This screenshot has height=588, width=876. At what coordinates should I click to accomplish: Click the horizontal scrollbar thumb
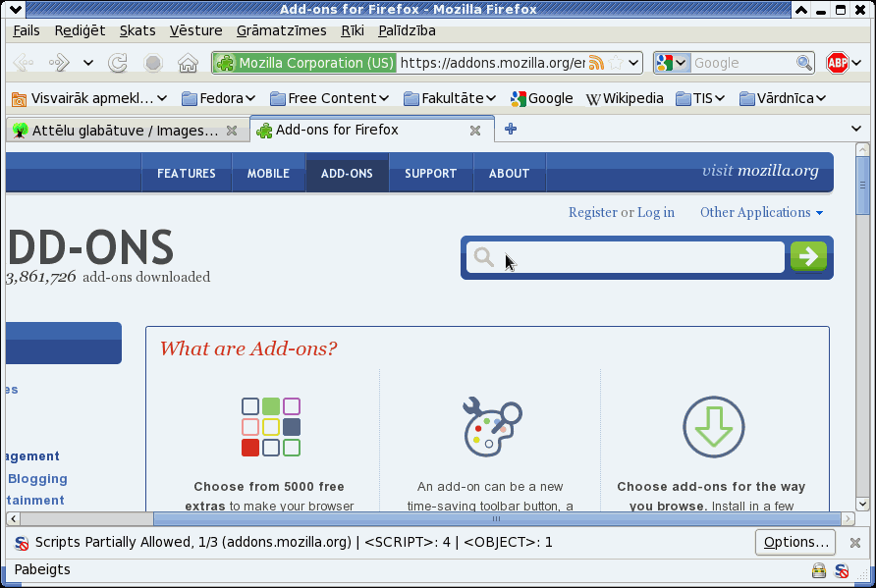tap(497, 518)
